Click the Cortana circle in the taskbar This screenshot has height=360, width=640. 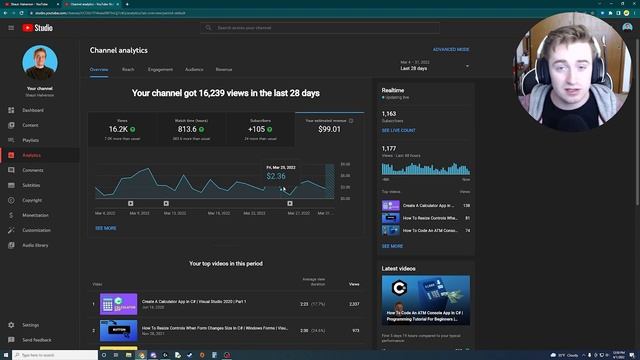[104, 355]
